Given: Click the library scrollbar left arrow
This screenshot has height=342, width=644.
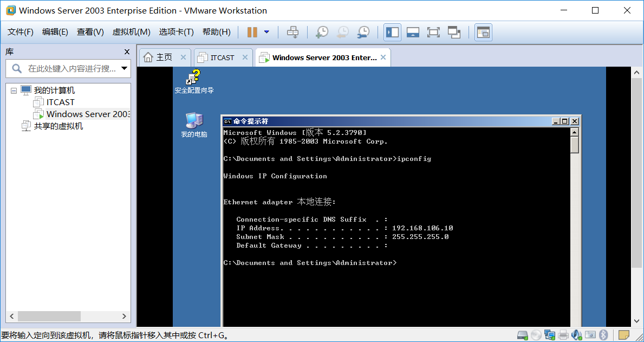Looking at the screenshot, I should (12, 316).
